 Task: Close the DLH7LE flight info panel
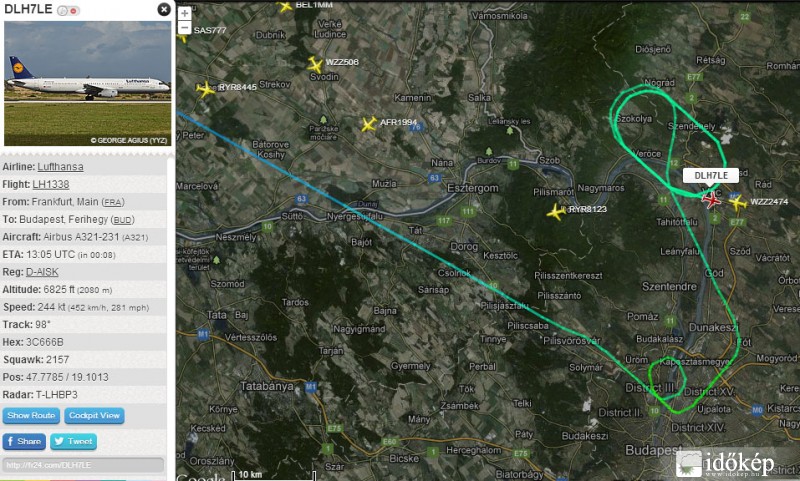coord(164,9)
